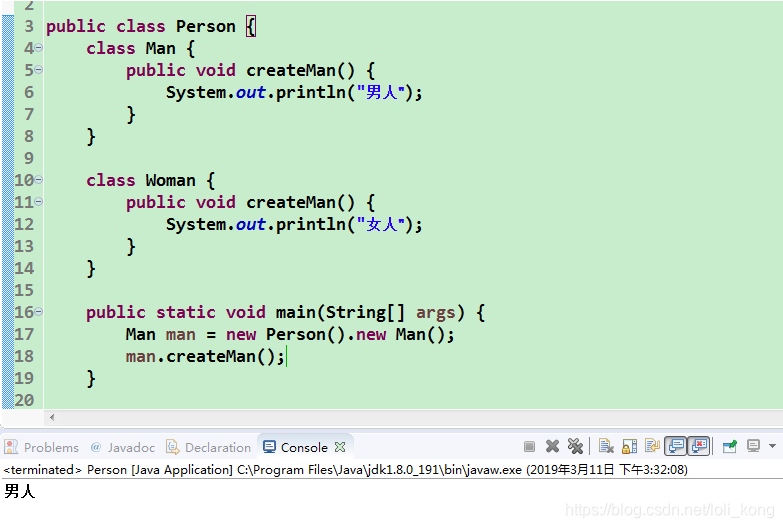Click the Problems tab icon
The height and width of the screenshot is (528, 783).
pyautogui.click(x=11, y=447)
